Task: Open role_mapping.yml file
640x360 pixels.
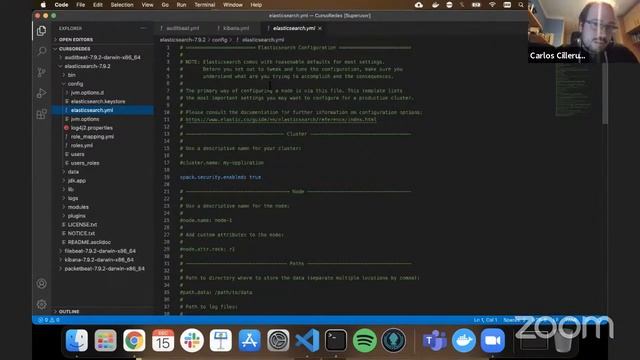Action: coord(92,137)
